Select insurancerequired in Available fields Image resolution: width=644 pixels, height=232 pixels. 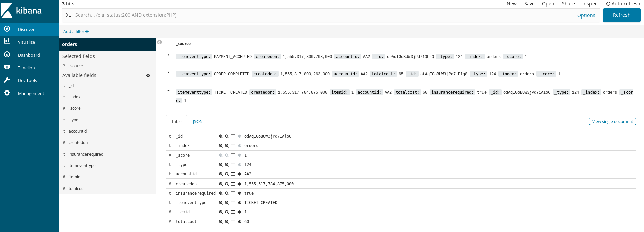click(86, 154)
